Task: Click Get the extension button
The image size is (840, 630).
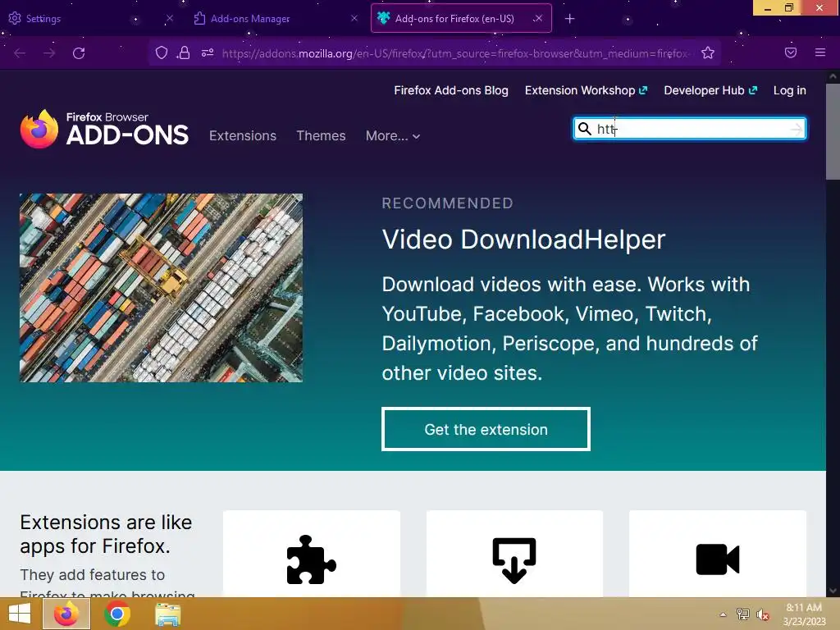Action: point(486,429)
